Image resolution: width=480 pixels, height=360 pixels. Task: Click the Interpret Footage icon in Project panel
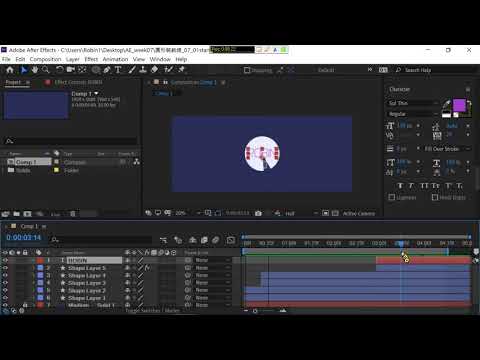point(5,214)
